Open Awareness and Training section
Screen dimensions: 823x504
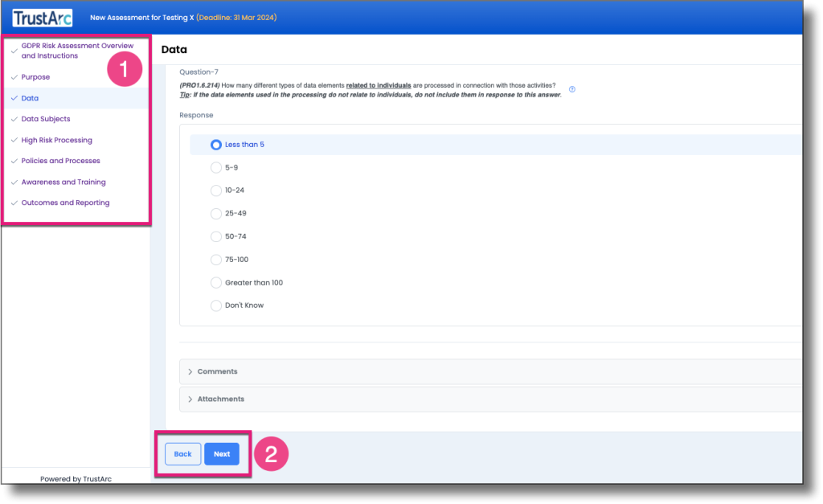pyautogui.click(x=63, y=182)
